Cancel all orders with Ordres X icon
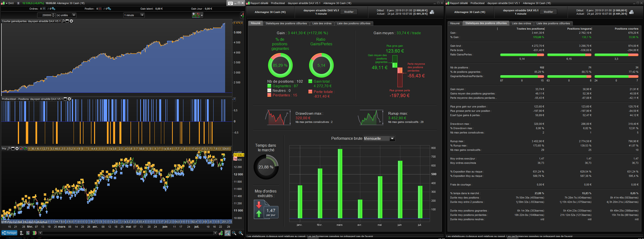Viewport: 644px width, 239px height. [44, 9]
